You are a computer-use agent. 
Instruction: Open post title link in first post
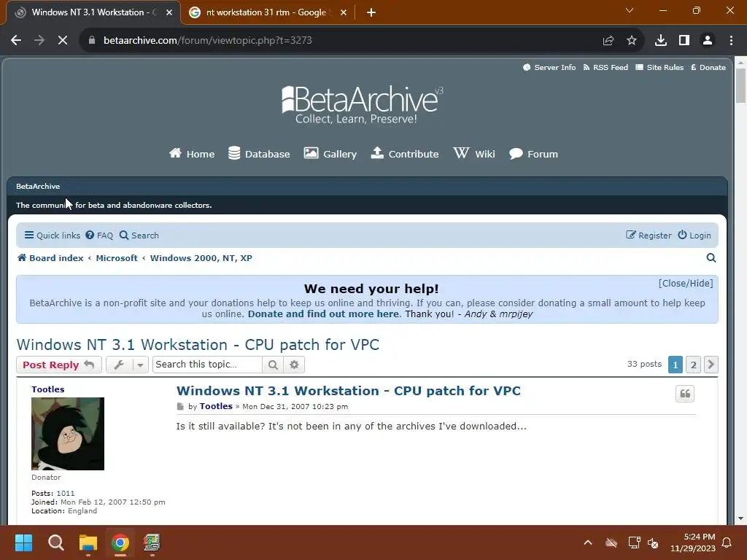[x=348, y=391]
